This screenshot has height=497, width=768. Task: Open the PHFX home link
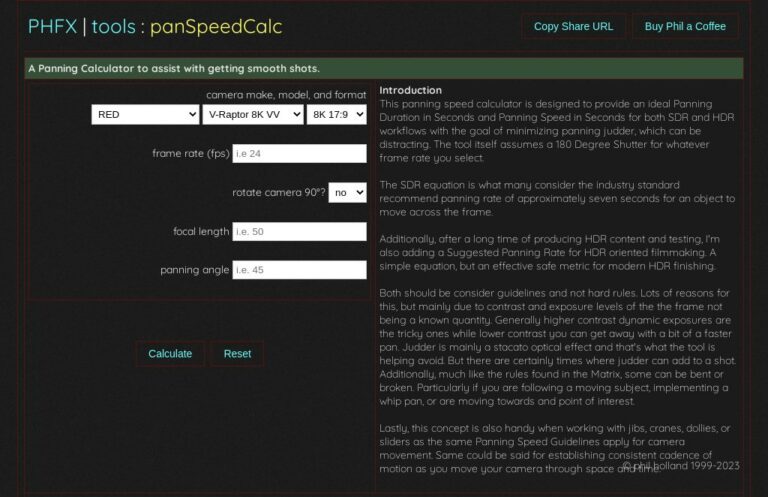(52, 26)
